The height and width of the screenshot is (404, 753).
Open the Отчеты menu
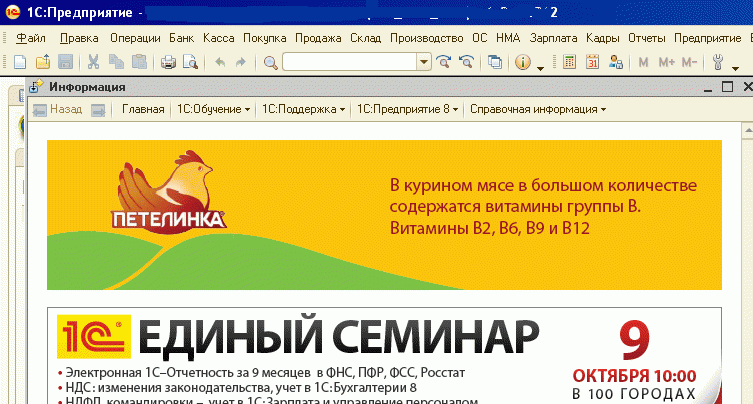(x=646, y=38)
